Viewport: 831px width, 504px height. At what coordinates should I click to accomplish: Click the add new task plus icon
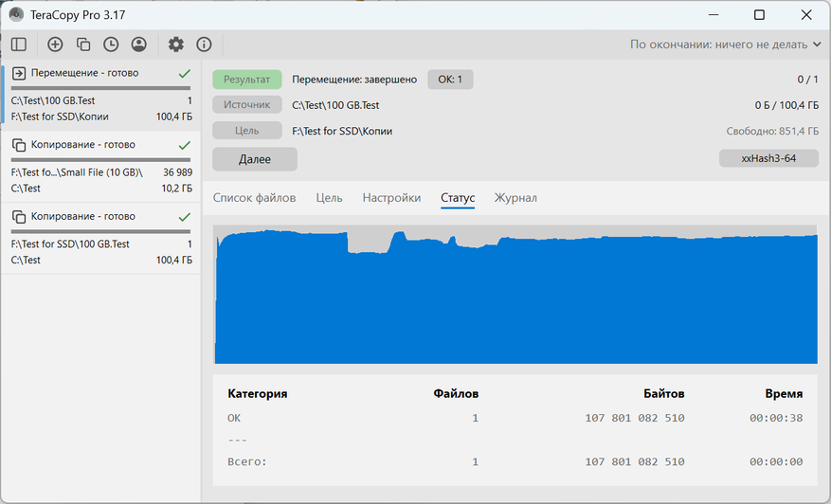tap(55, 45)
